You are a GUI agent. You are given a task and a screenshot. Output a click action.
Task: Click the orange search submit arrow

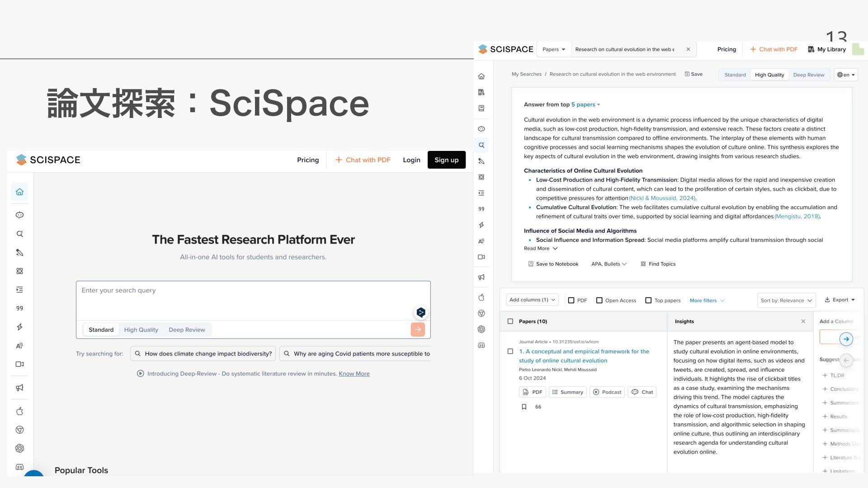(x=417, y=329)
